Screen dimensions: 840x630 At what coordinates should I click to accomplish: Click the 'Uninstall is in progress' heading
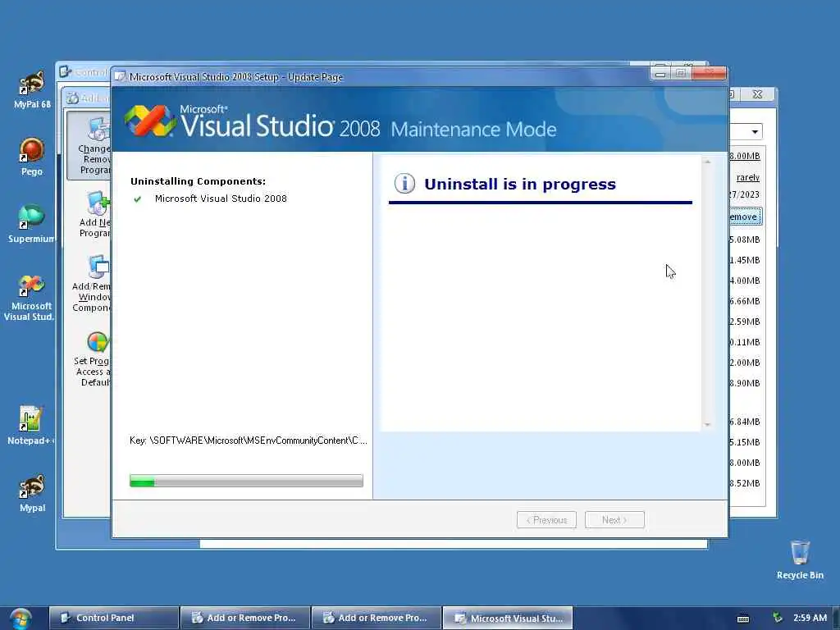click(519, 185)
